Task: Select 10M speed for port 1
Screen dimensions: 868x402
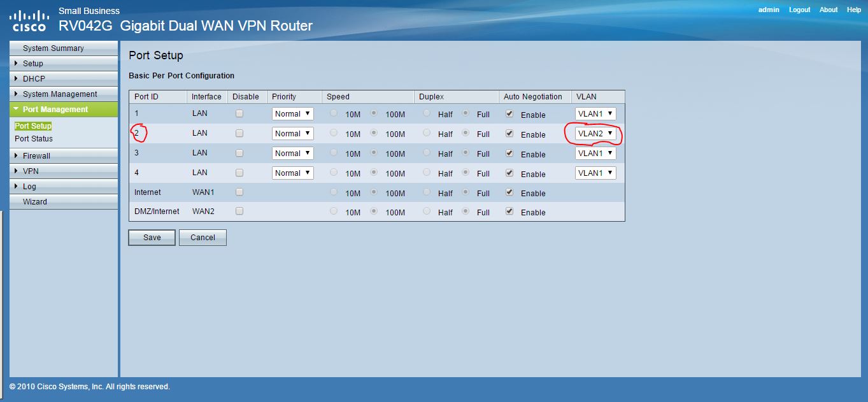Action: pyautogui.click(x=334, y=113)
